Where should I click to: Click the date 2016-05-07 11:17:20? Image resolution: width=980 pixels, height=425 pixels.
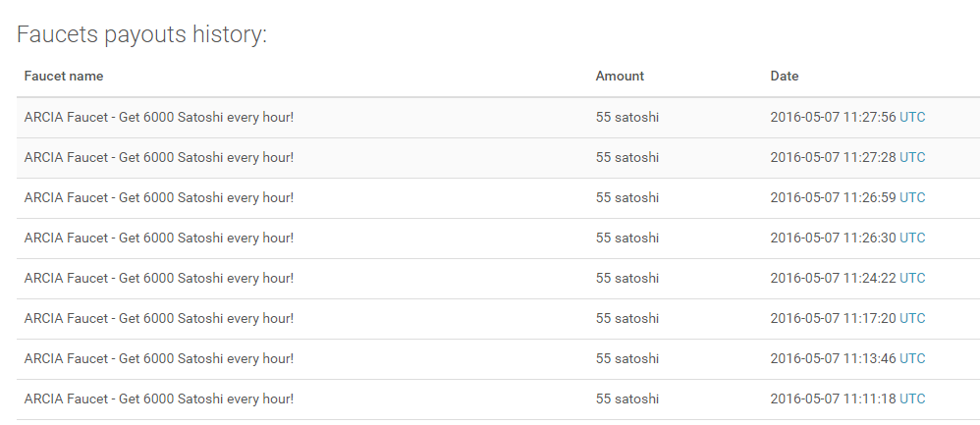tap(833, 319)
